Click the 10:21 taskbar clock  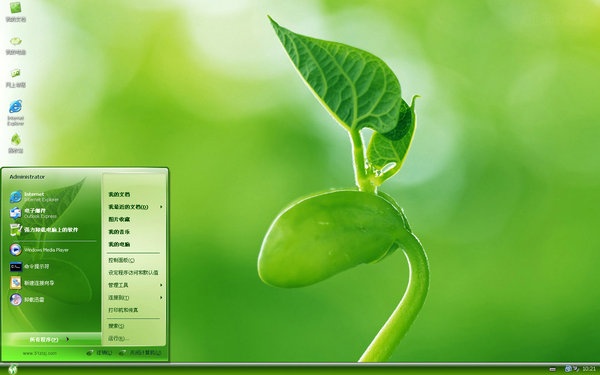(x=589, y=368)
